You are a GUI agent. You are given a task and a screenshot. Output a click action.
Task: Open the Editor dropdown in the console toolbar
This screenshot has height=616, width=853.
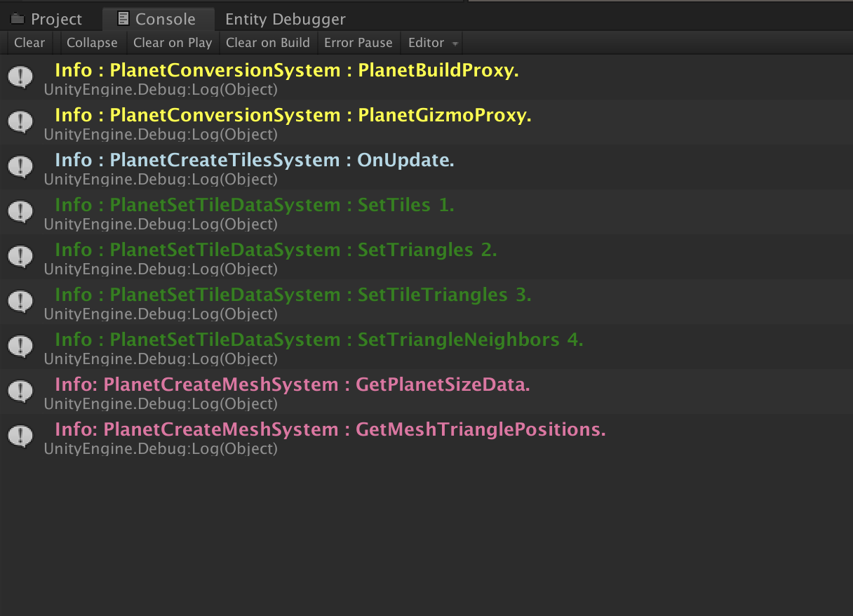click(432, 43)
